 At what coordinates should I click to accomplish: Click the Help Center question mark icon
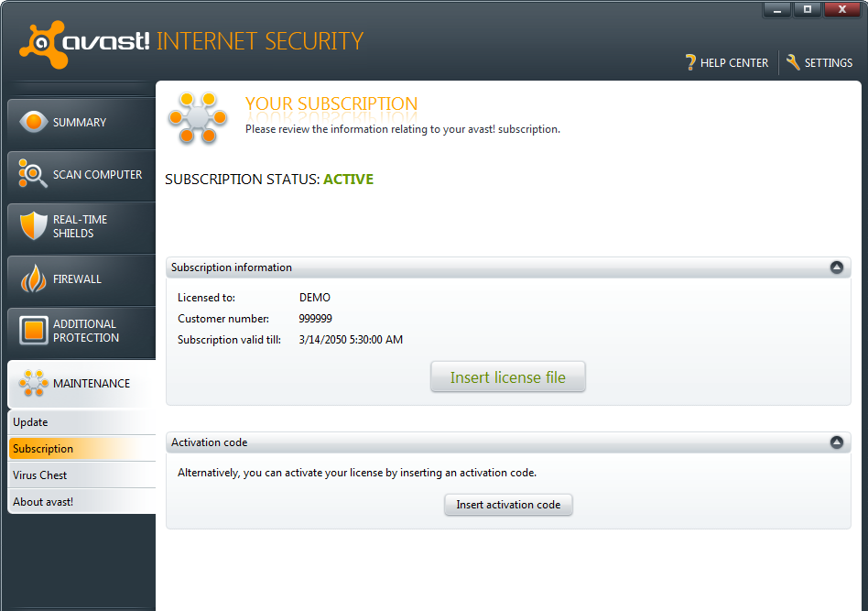click(x=690, y=62)
